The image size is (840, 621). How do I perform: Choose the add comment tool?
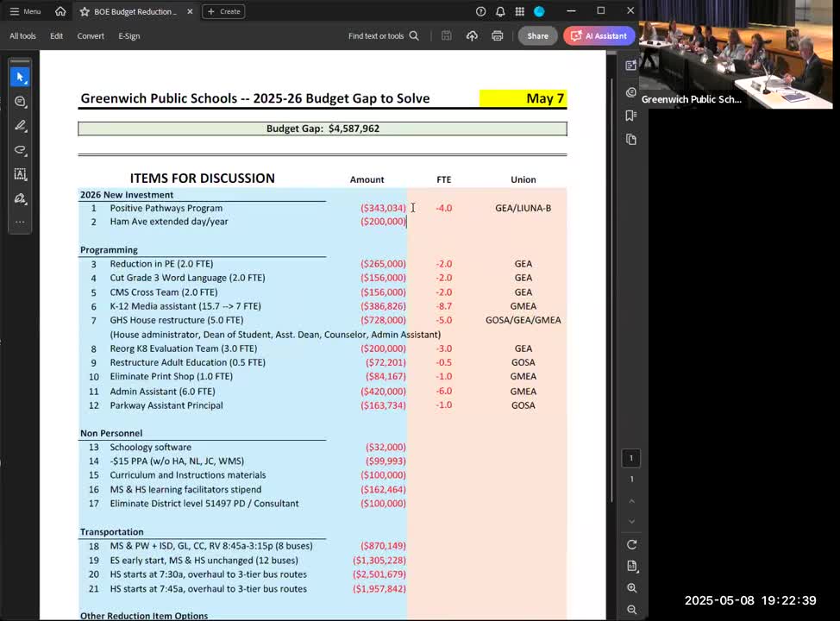(20, 102)
